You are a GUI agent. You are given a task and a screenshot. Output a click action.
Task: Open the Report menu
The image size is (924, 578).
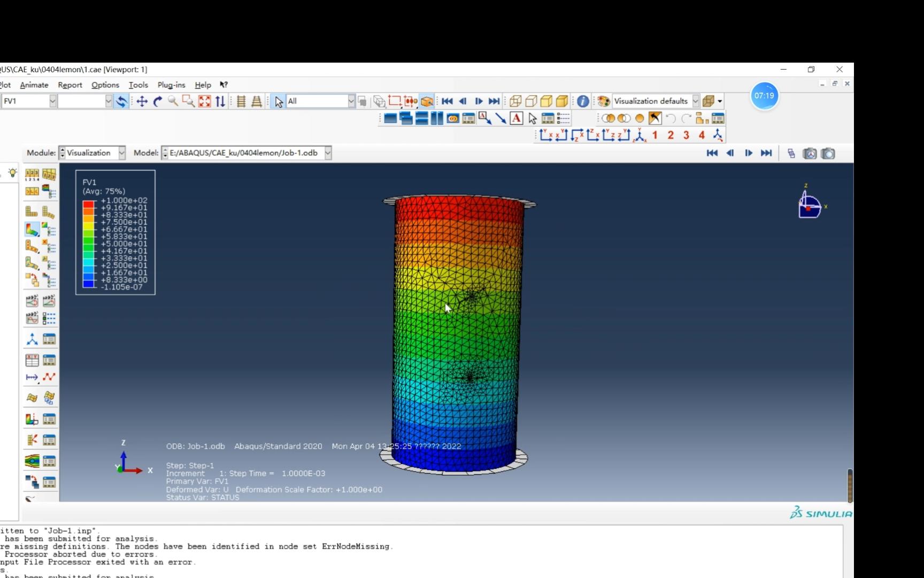[x=70, y=85]
